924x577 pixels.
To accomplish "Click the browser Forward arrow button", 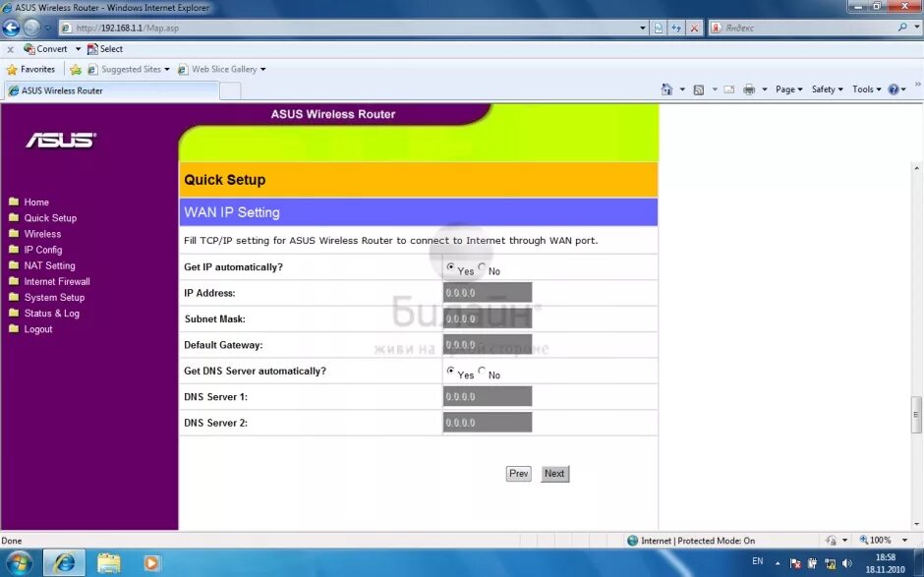I will (x=31, y=28).
